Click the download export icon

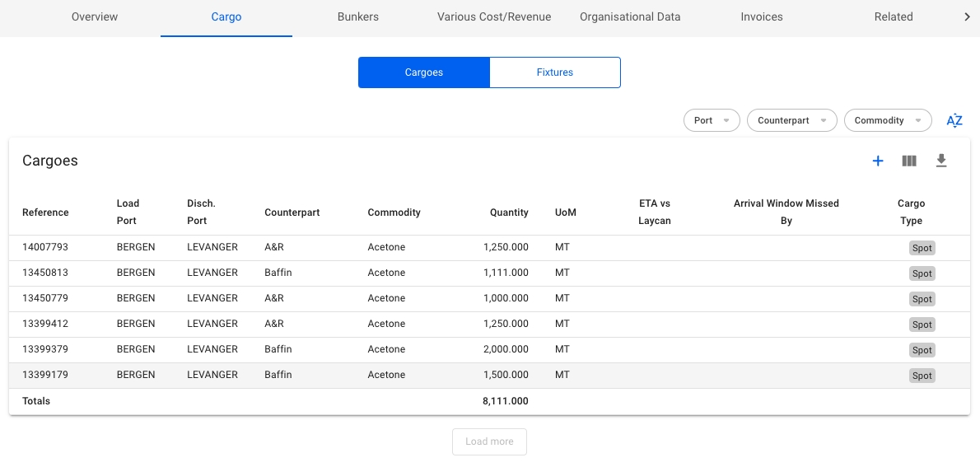pos(941,161)
